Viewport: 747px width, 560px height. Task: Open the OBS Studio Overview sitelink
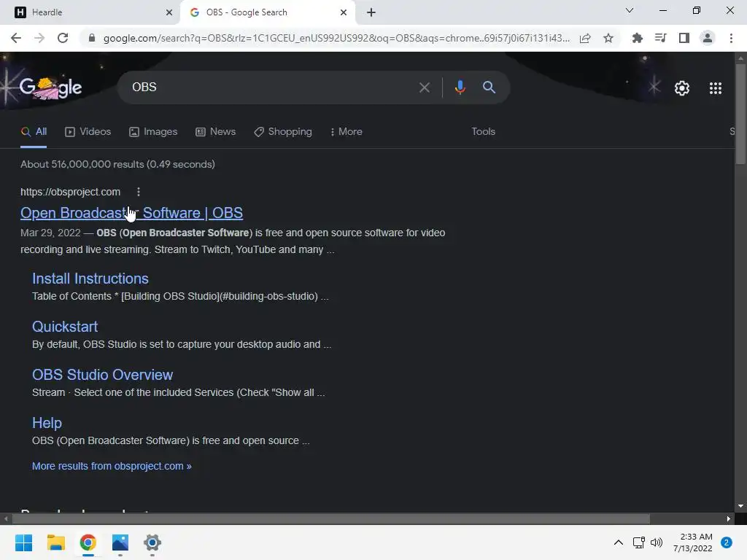[x=102, y=375]
